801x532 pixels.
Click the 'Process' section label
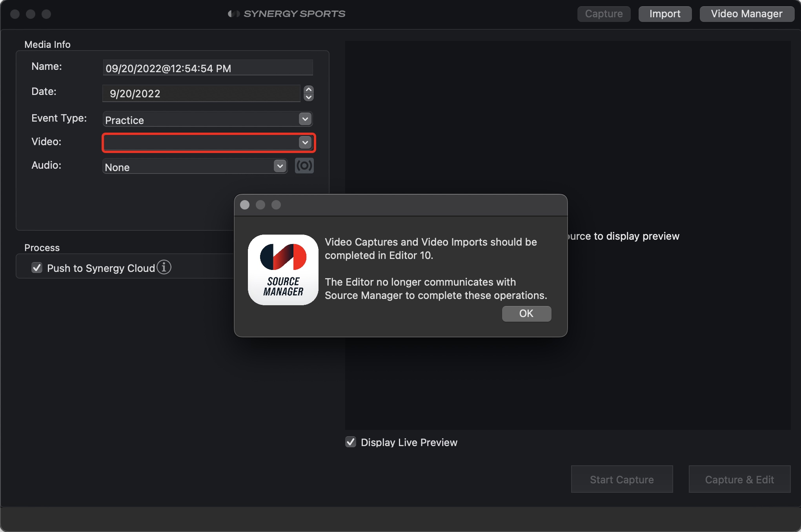[42, 248]
